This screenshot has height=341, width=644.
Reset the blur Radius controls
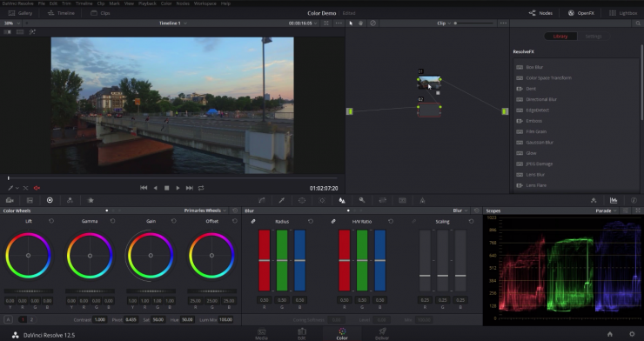pyautogui.click(x=311, y=221)
